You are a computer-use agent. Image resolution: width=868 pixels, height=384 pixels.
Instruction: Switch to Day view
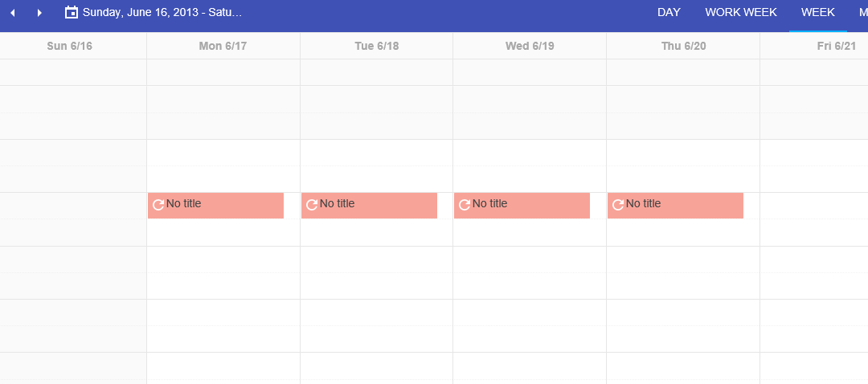pos(669,13)
